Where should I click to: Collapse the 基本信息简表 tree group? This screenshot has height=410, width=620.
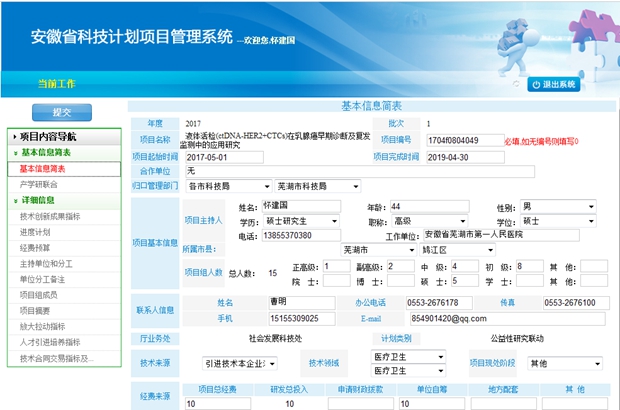coord(64,153)
